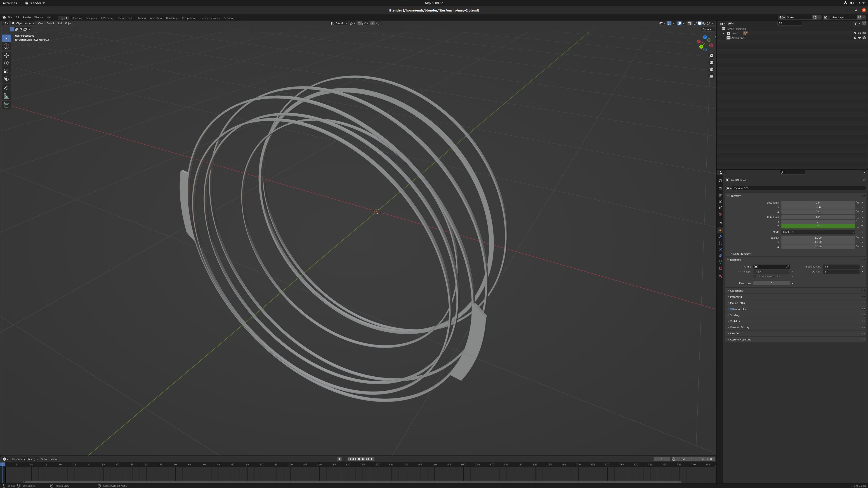Jump to the timeline end frame button
Image resolution: width=868 pixels, height=488 pixels.
coord(372,459)
